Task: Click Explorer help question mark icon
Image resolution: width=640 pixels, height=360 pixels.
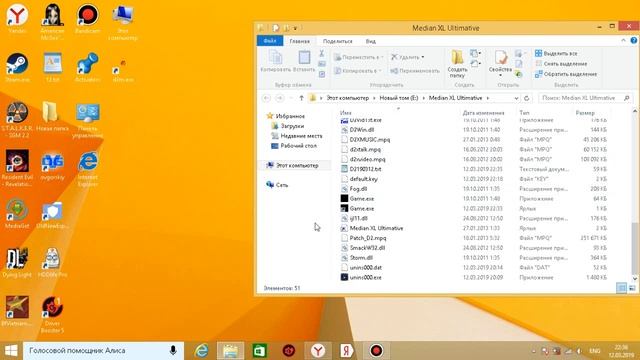Action: 633,40
